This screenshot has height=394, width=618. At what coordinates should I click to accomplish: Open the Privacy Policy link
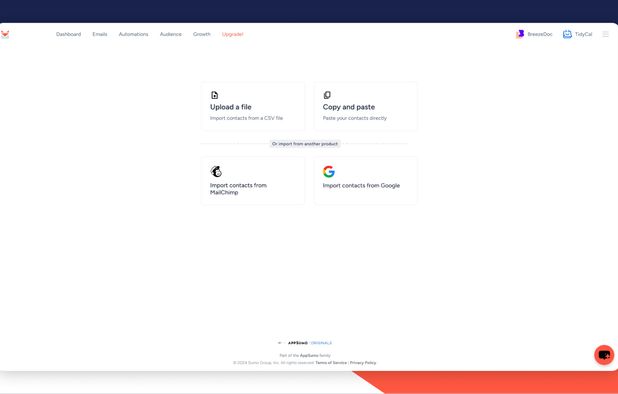tap(363, 362)
